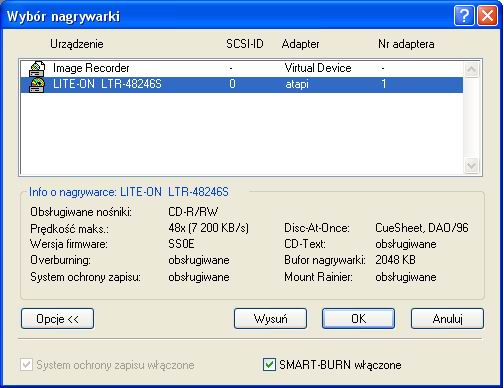Click the Mount Rainier label
This screenshot has width=504, height=388.
click(x=318, y=277)
